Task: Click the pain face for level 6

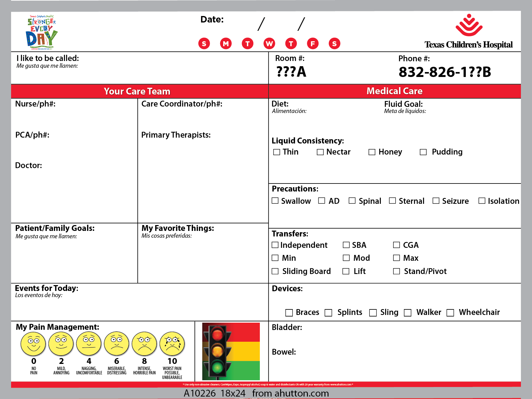Action: click(x=117, y=344)
